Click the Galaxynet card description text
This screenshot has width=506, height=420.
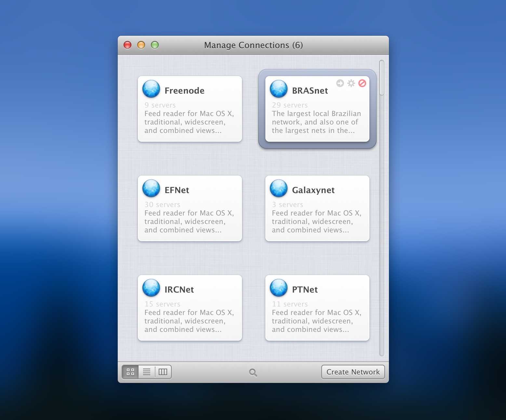click(317, 221)
